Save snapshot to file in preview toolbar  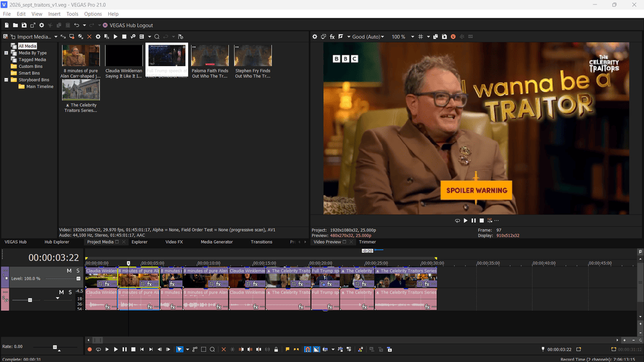pos(444,37)
